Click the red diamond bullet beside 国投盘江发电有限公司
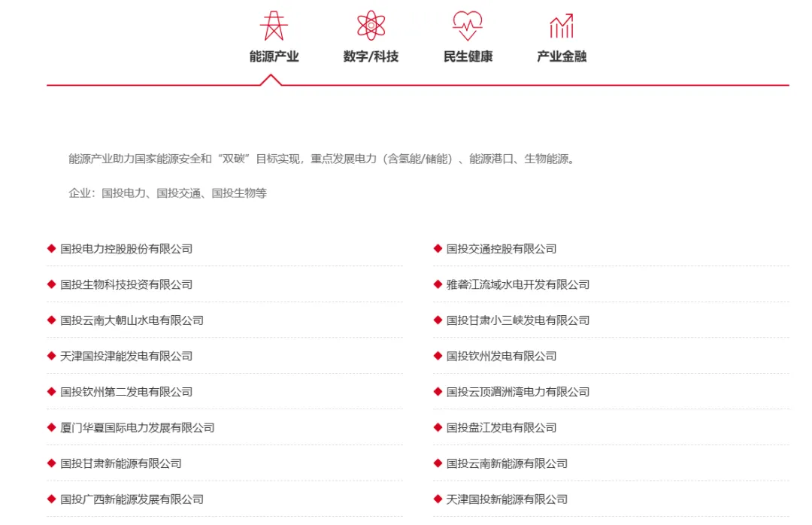812x525 pixels. 438,427
